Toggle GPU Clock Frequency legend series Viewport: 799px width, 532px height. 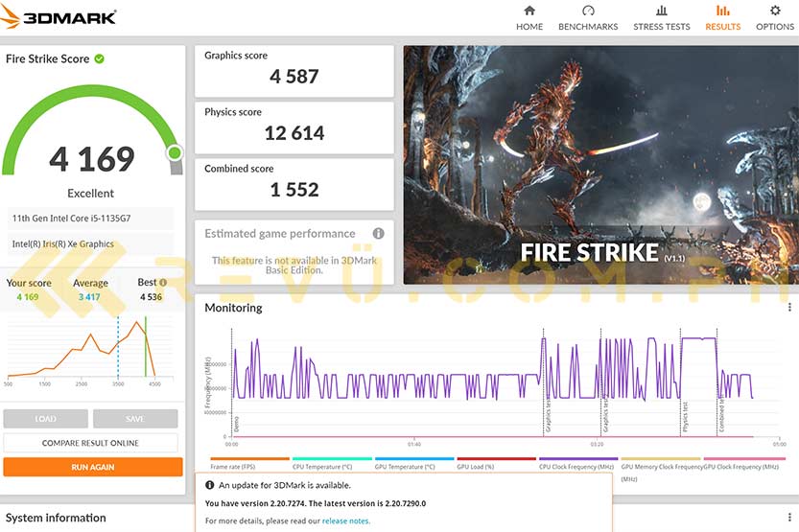click(x=744, y=463)
